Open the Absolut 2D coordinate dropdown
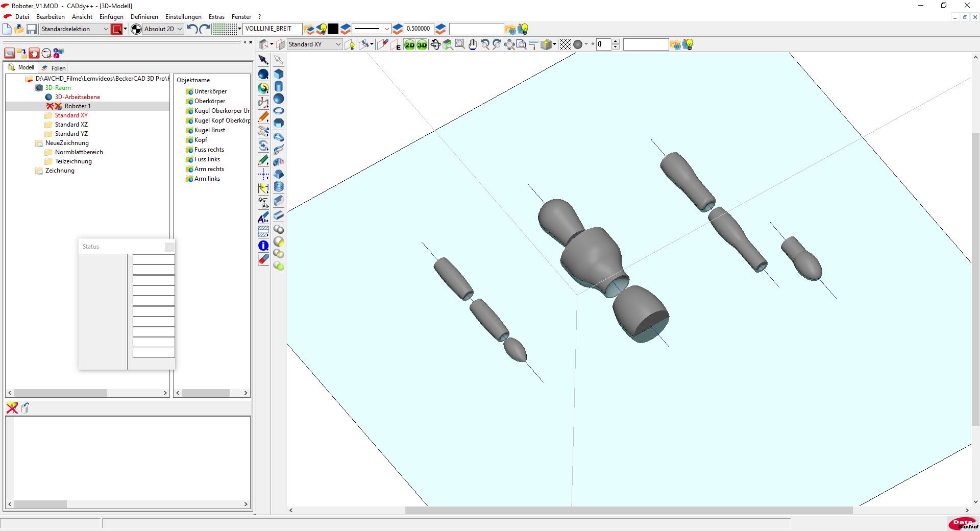The image size is (980, 531). pyautogui.click(x=179, y=29)
